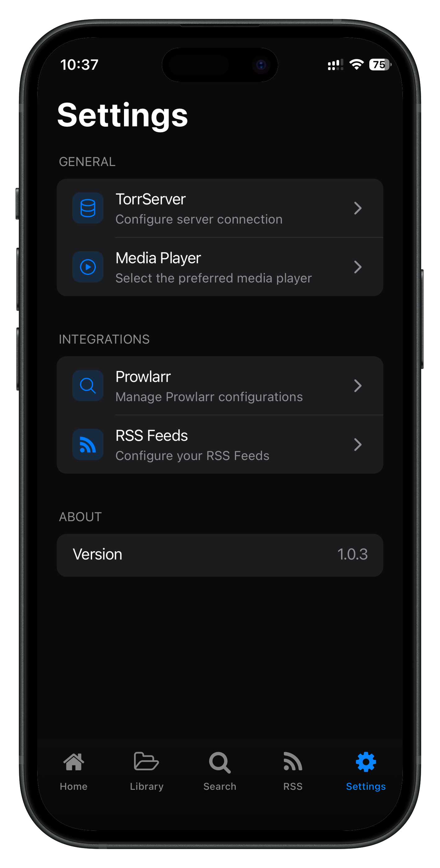Tap the Search magnifier in tab bar

tap(220, 762)
